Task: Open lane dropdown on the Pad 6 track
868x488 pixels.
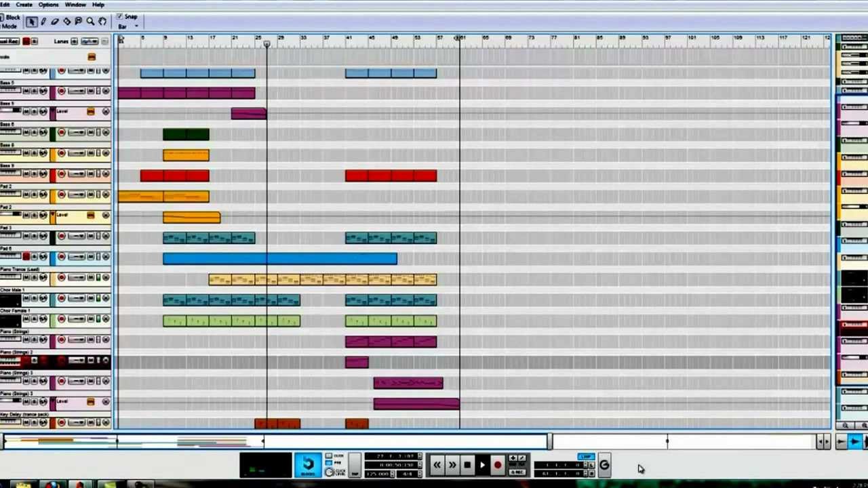Action: tap(78, 256)
